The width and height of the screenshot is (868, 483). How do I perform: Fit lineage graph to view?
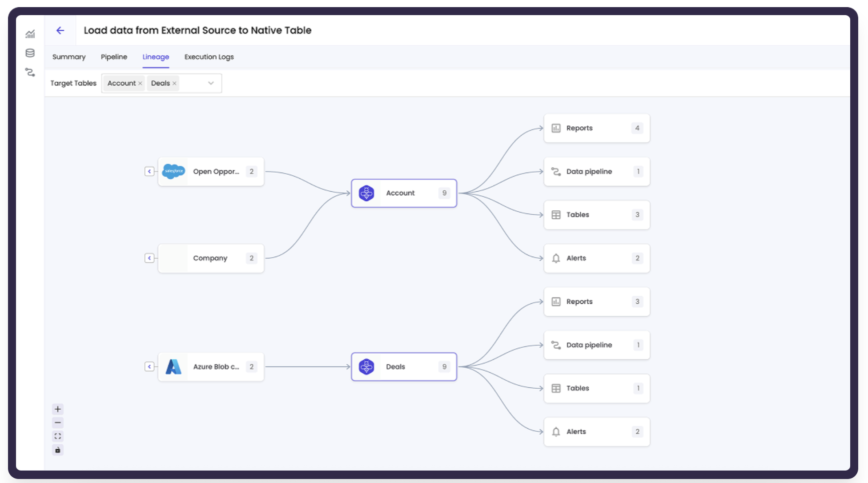coord(58,436)
